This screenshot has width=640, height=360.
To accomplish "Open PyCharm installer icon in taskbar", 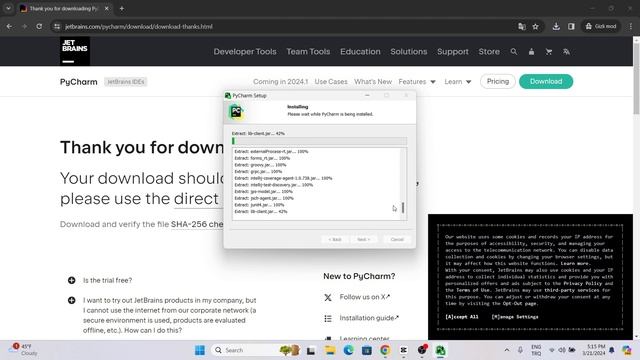I will point(440,350).
